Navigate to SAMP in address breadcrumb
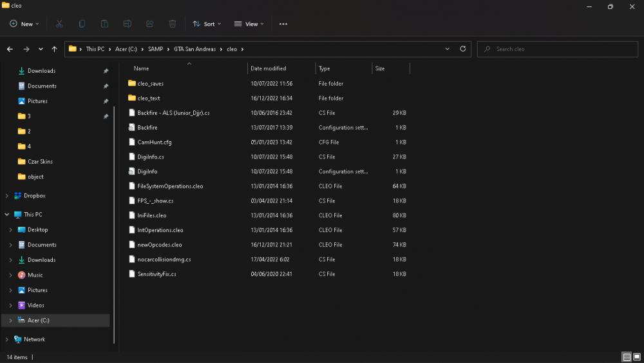The width and height of the screenshot is (644, 363). (x=155, y=49)
